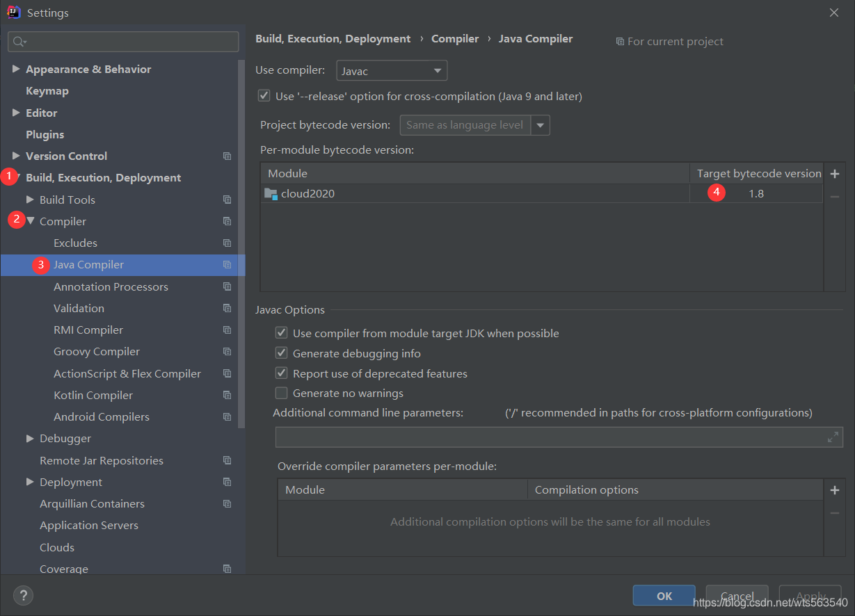
Task: Remove the selected module bytecode entry
Action: [835, 197]
